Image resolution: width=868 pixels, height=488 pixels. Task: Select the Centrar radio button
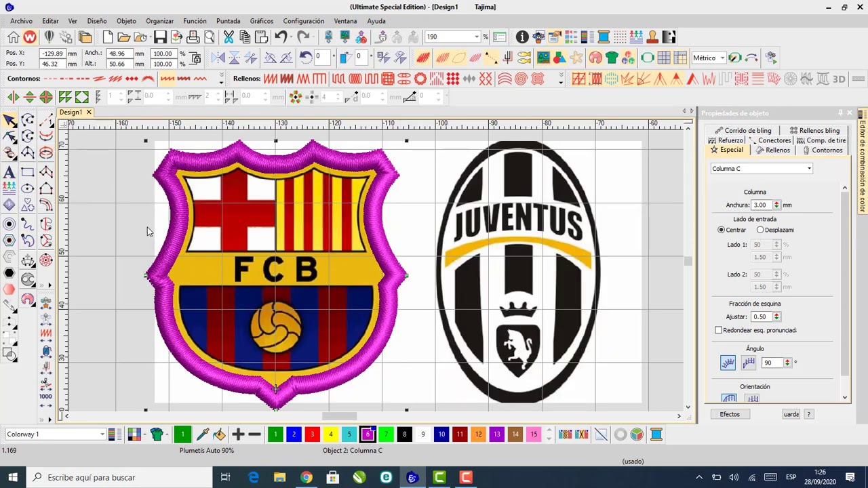pos(721,230)
